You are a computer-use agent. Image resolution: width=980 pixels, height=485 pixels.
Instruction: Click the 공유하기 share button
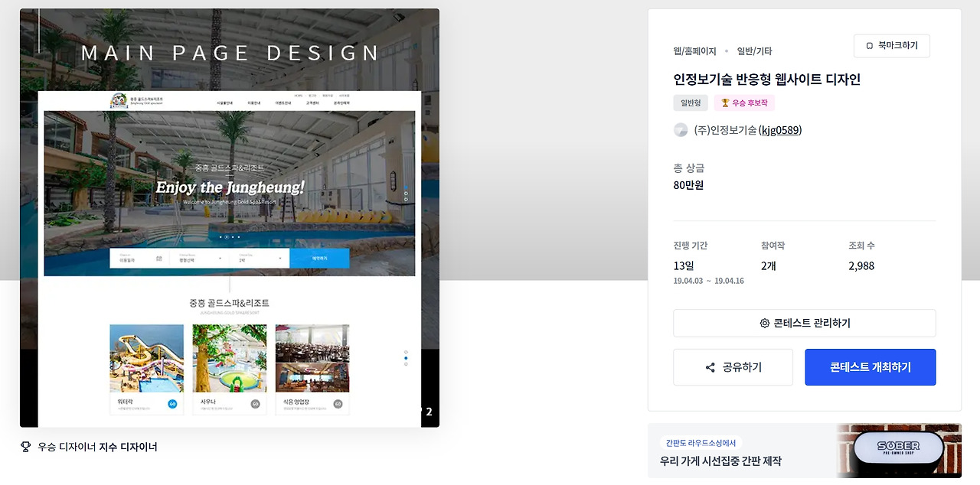coord(733,367)
